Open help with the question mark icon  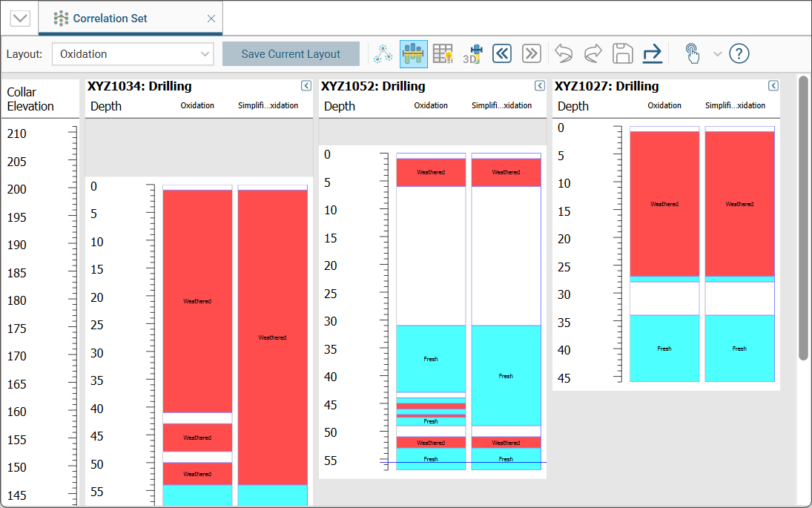click(x=739, y=53)
